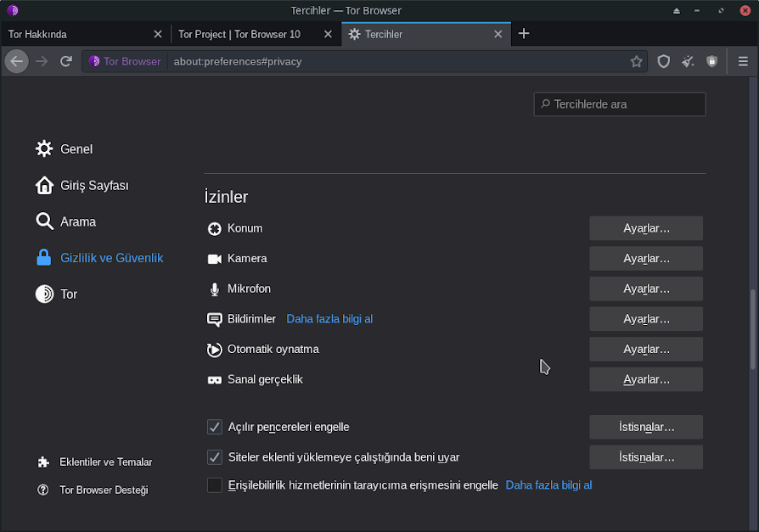Uncheck Siteler eklenti yüklemeye çalıştığında beni uyar

click(215, 457)
